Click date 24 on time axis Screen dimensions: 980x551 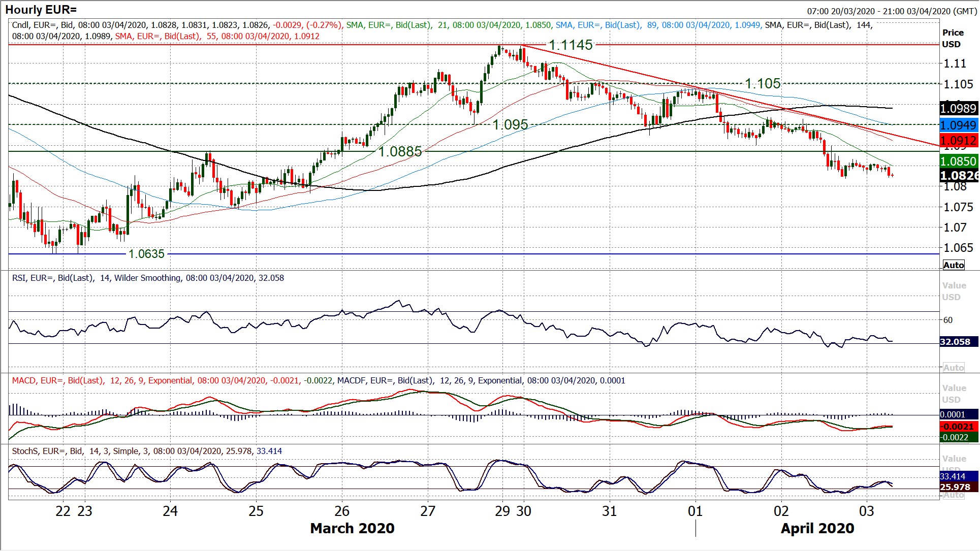coord(170,511)
